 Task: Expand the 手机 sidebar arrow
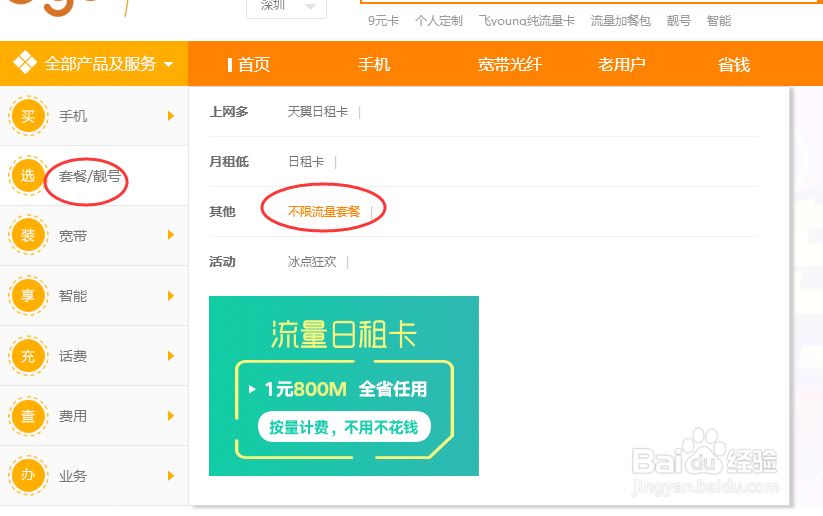171,116
